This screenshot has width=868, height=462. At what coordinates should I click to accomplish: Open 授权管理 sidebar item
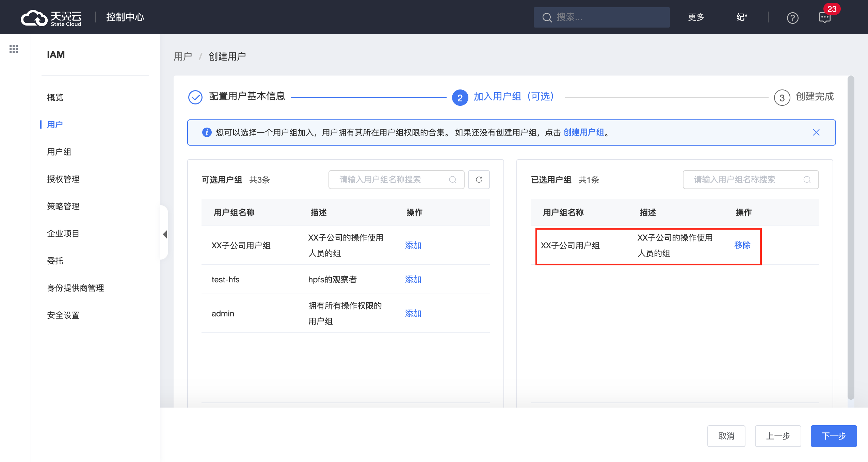[63, 179]
